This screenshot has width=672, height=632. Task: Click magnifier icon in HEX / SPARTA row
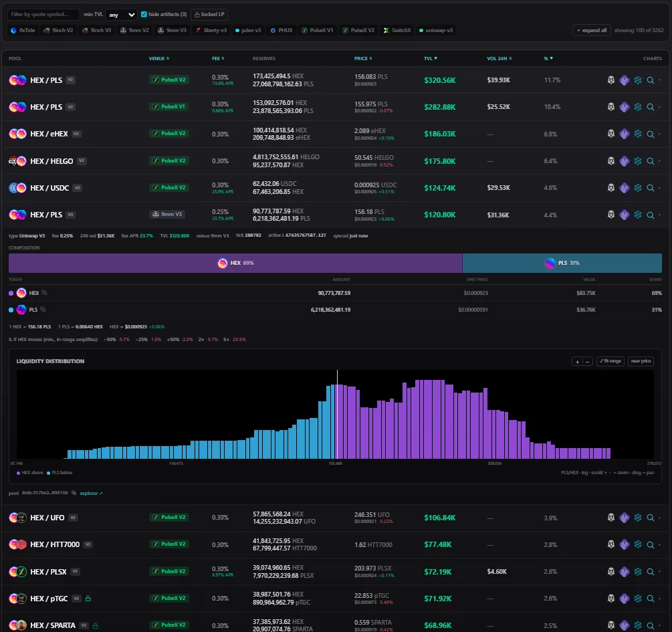point(650,625)
